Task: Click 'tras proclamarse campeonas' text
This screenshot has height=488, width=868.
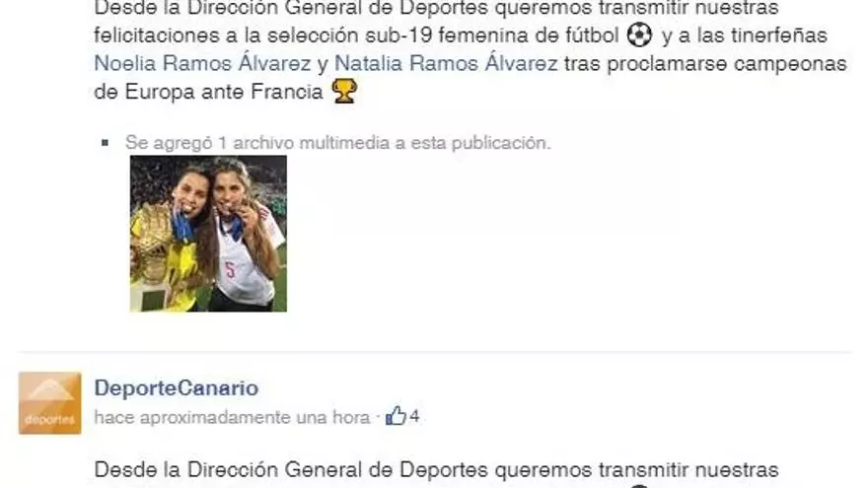Action: pyautogui.click(x=705, y=64)
